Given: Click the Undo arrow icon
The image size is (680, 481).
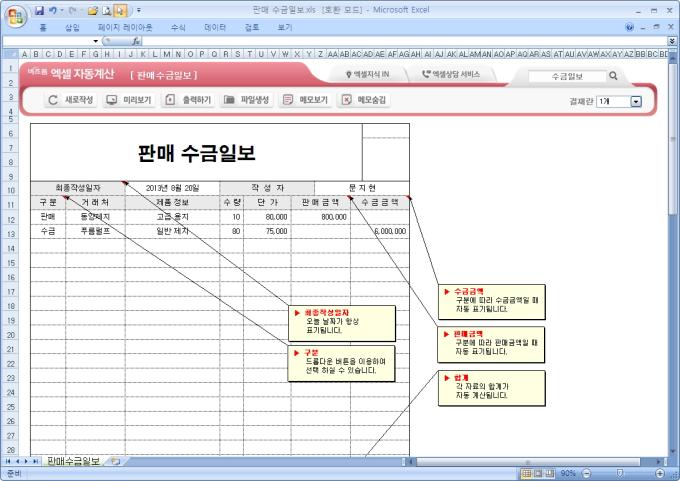Looking at the screenshot, I should 52,10.
